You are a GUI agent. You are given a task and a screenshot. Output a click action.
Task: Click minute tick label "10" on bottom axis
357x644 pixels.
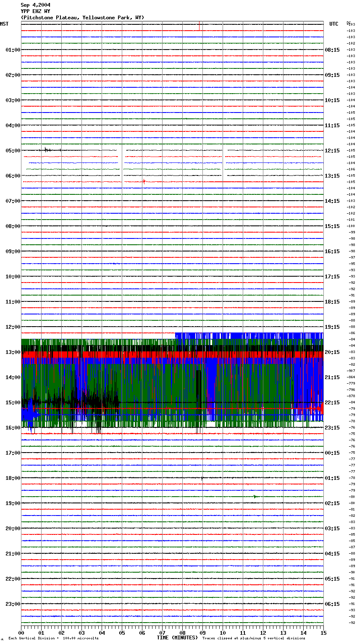point(223,633)
